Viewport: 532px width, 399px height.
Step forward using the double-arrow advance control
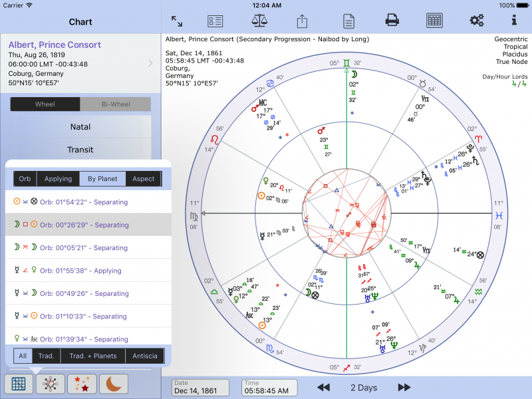coord(404,387)
